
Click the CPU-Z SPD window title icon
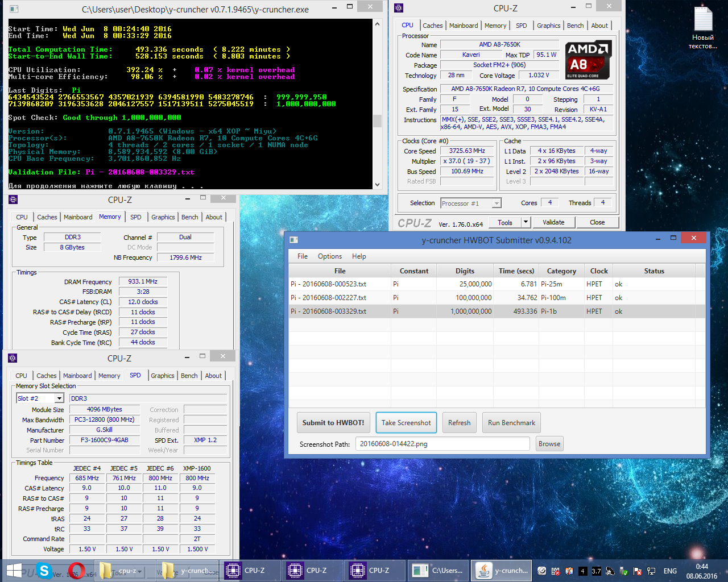point(13,358)
